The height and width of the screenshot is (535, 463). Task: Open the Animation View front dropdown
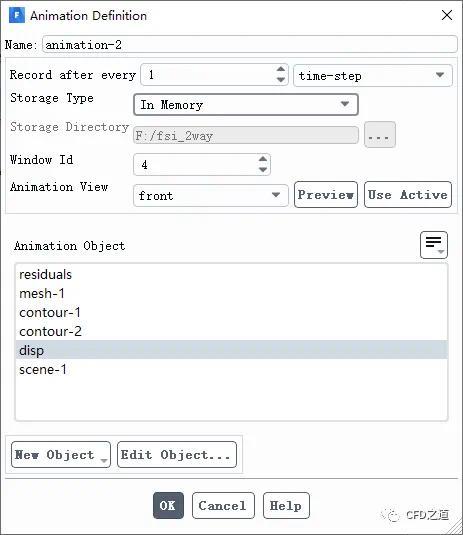(211, 196)
